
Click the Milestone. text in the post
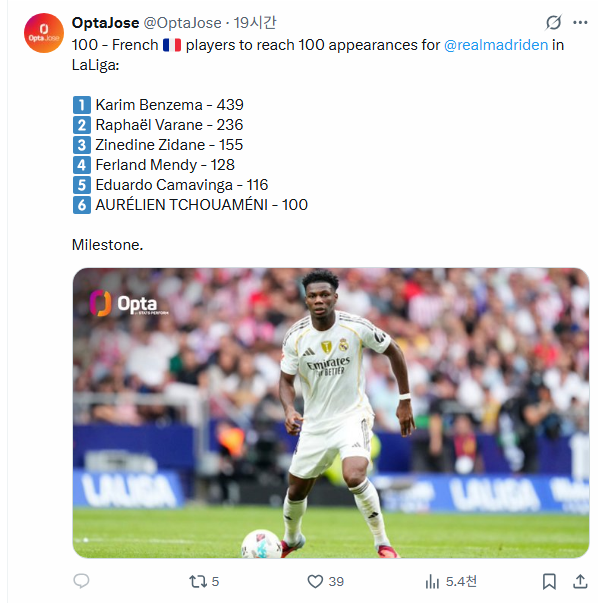(x=107, y=245)
